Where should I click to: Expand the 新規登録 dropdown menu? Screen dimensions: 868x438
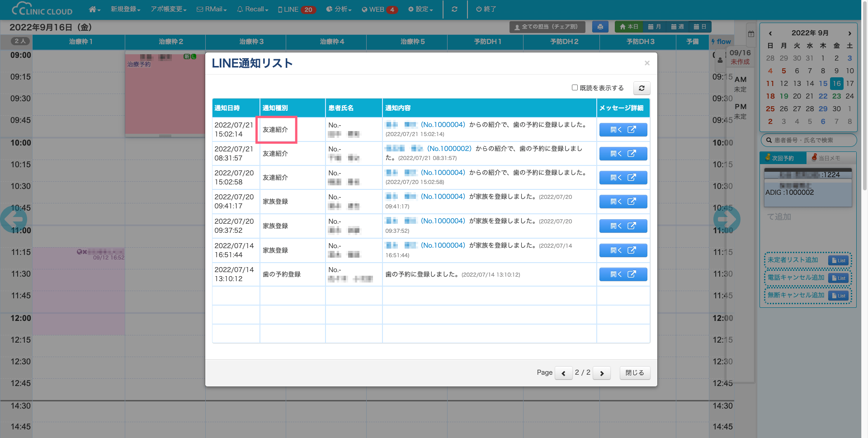(x=125, y=9)
